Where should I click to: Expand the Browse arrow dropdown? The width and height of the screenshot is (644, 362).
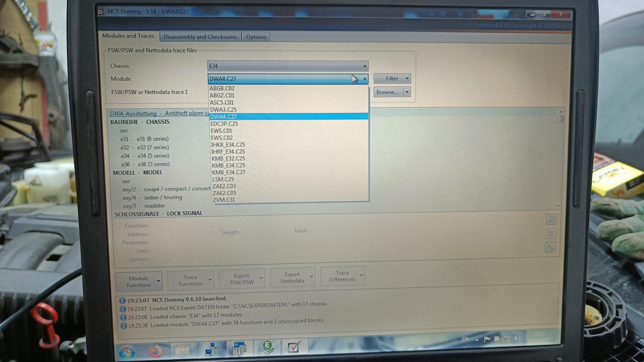[407, 92]
